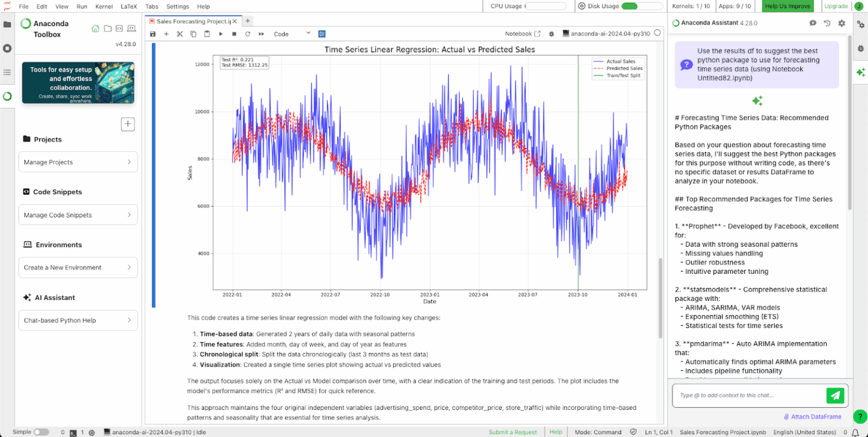Toggle Simple mode switch in status bar
868x437 pixels.
[x=41, y=432]
